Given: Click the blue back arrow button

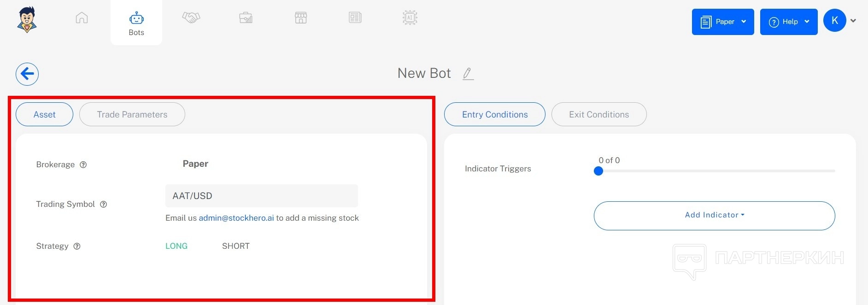Looking at the screenshot, I should [27, 74].
